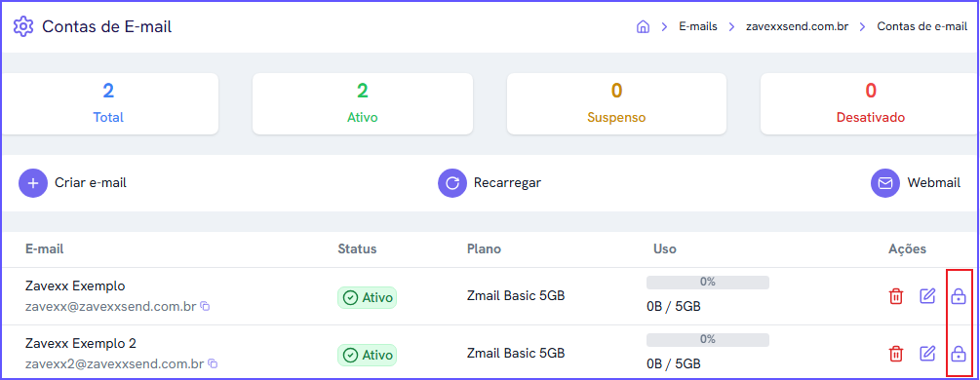Edit the Zavexx Exemplo 2 account with pencil icon
This screenshot has width=980, height=380.
click(x=927, y=354)
